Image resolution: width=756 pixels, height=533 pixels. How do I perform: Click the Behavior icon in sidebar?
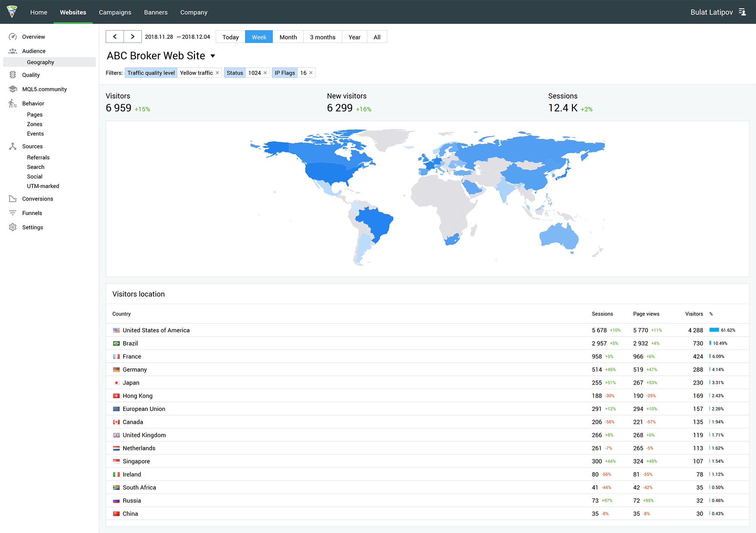click(x=12, y=103)
